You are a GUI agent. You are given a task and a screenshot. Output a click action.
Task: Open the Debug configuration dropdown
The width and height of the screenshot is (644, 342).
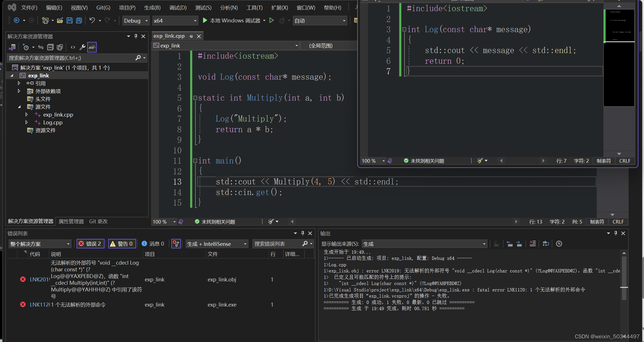(136, 21)
